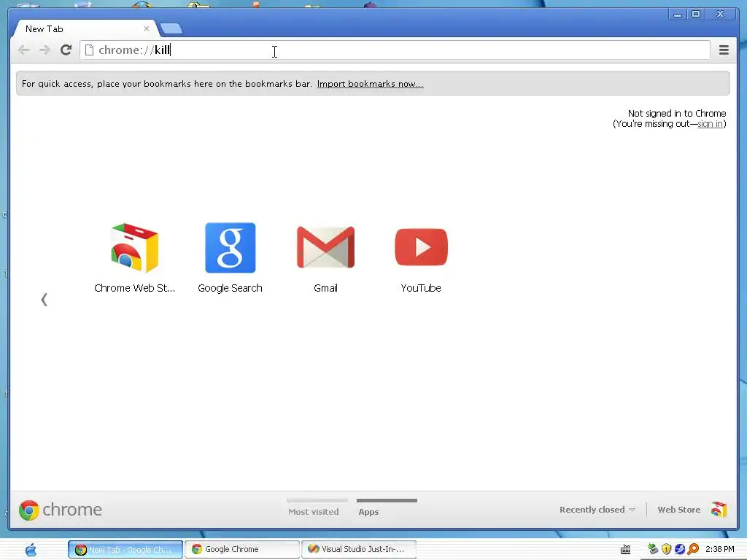The width and height of the screenshot is (747, 560).
Task: Click the Google Search label
Action: [230, 288]
